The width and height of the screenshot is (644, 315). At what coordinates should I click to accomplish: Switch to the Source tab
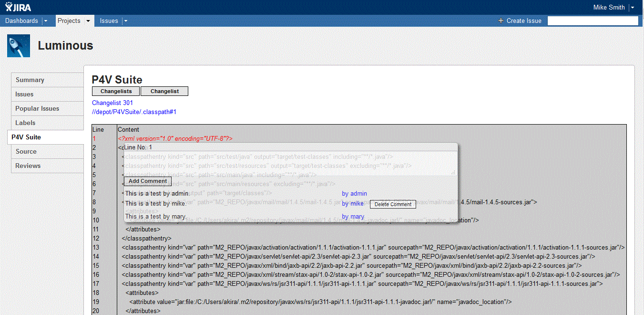click(x=47, y=151)
